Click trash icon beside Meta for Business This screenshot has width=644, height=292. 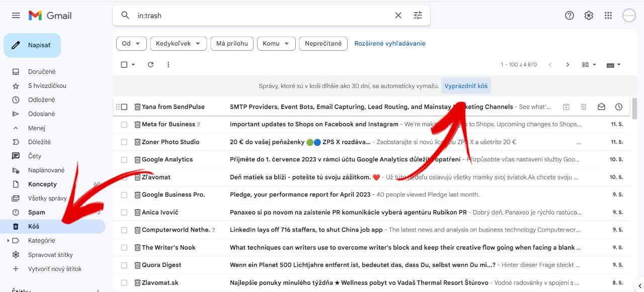[x=137, y=125]
